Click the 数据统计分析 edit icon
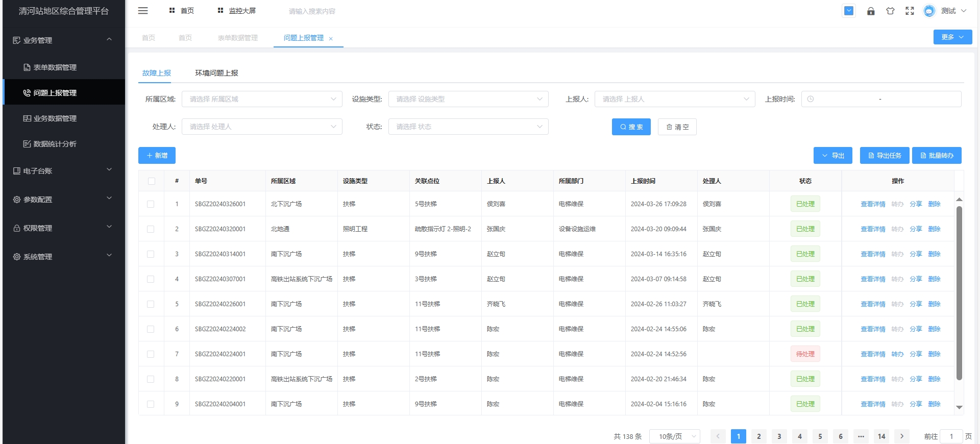The width and height of the screenshot is (980, 444). coord(27,144)
